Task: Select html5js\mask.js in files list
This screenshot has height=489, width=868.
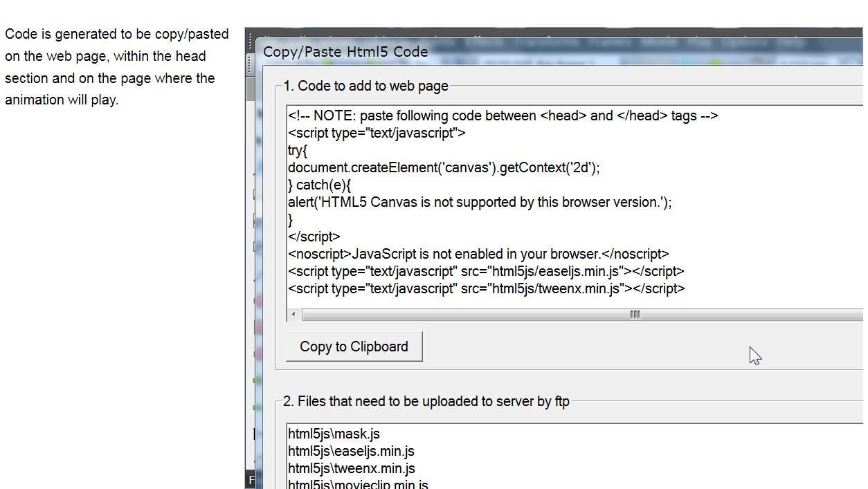Action: pos(334,434)
